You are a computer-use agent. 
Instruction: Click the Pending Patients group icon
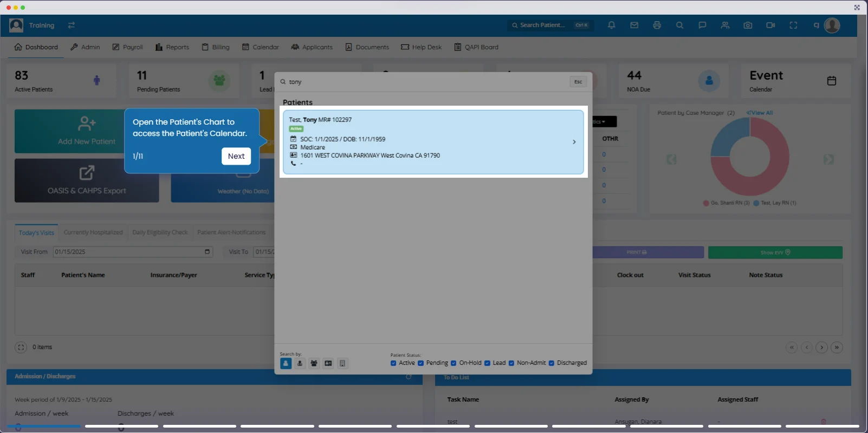click(x=219, y=81)
